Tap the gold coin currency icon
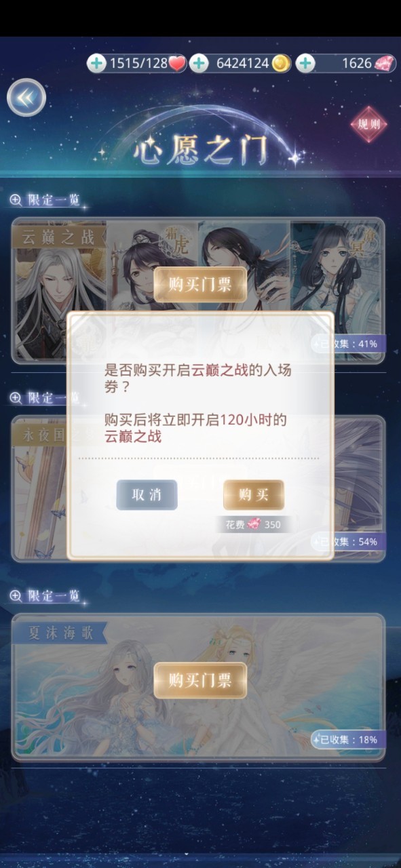 tap(281, 64)
